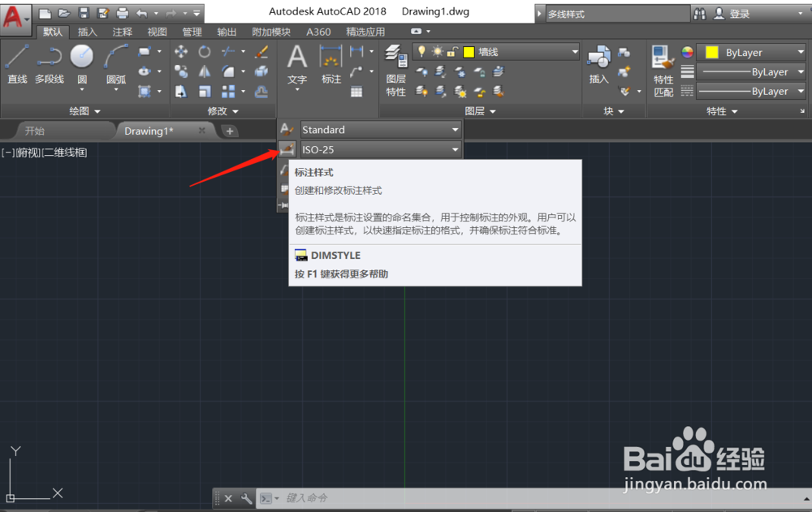The image size is (812, 512).
Task: Expand the 特性 (Properties) panel
Action: tap(723, 111)
